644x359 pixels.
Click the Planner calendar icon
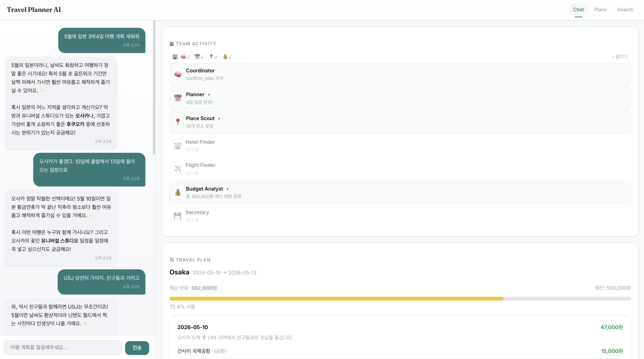pyautogui.click(x=178, y=98)
